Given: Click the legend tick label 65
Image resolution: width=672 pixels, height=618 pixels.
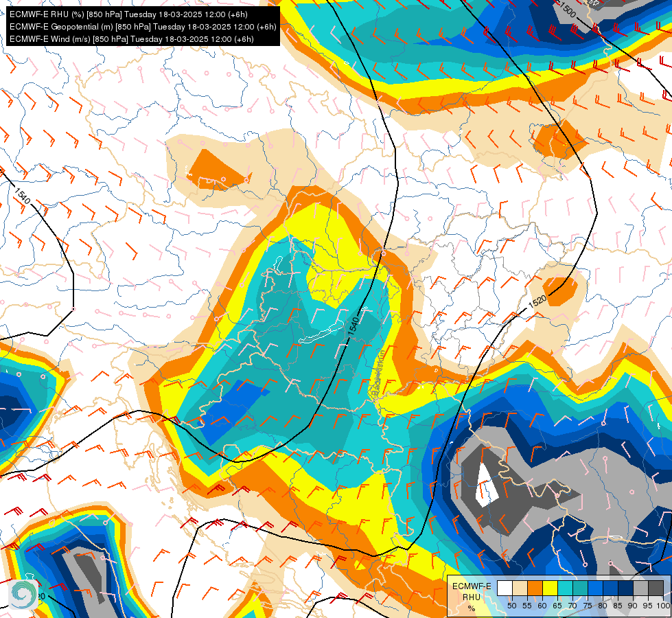Looking at the screenshot, I should click(x=557, y=606).
